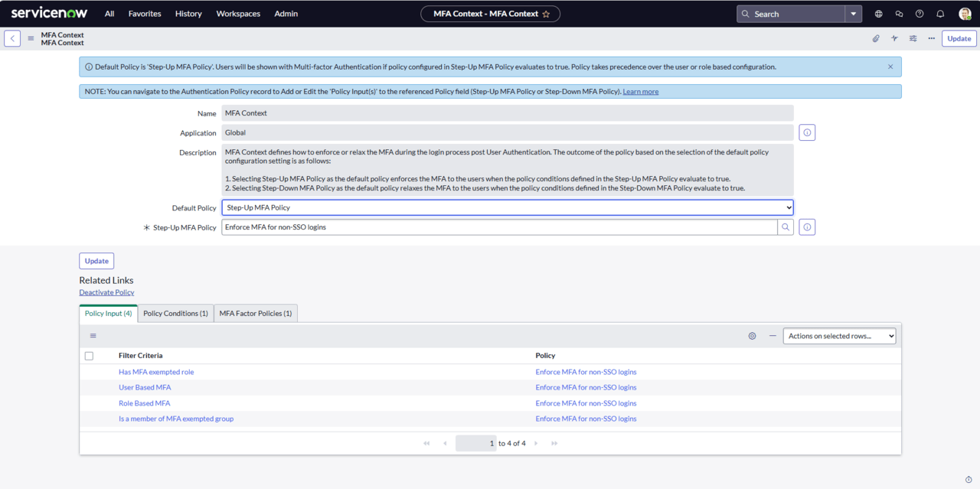Image resolution: width=980 pixels, height=489 pixels.
Task: Collapse the related list with minus icon
Action: click(773, 336)
